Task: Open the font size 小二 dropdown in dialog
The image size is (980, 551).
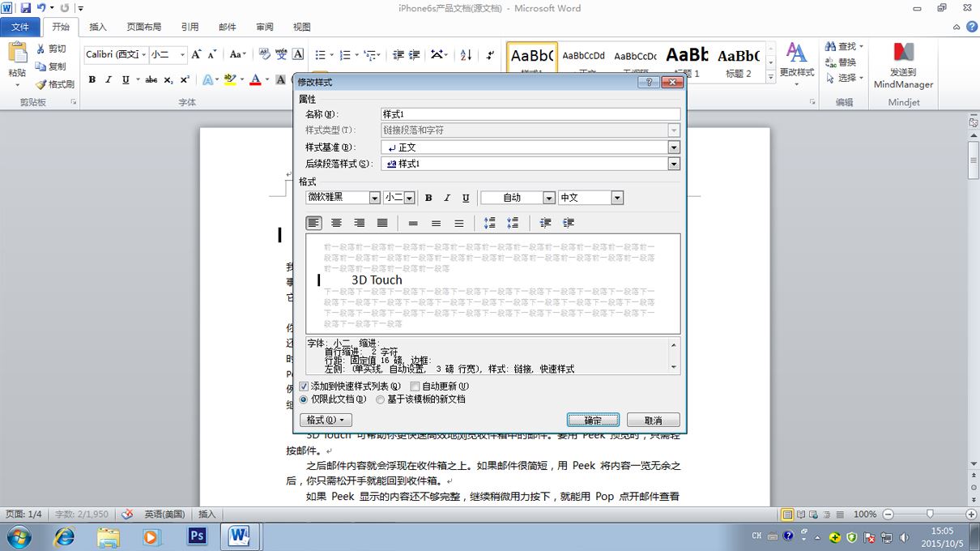Action: (x=410, y=198)
